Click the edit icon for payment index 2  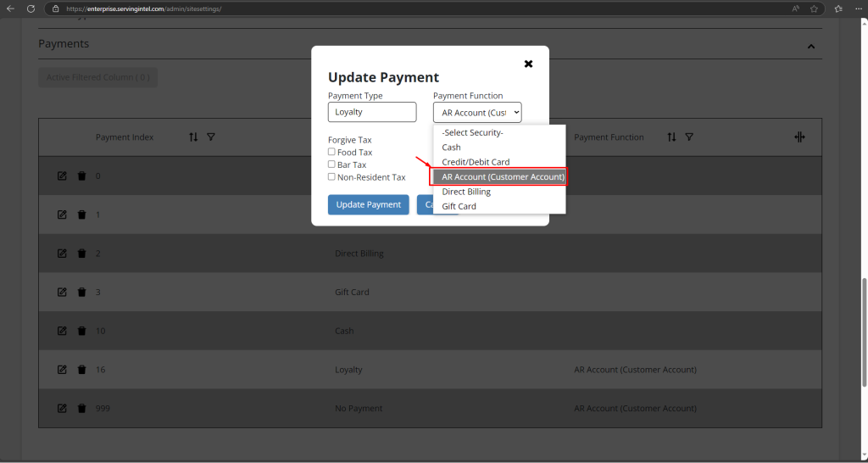tap(62, 253)
